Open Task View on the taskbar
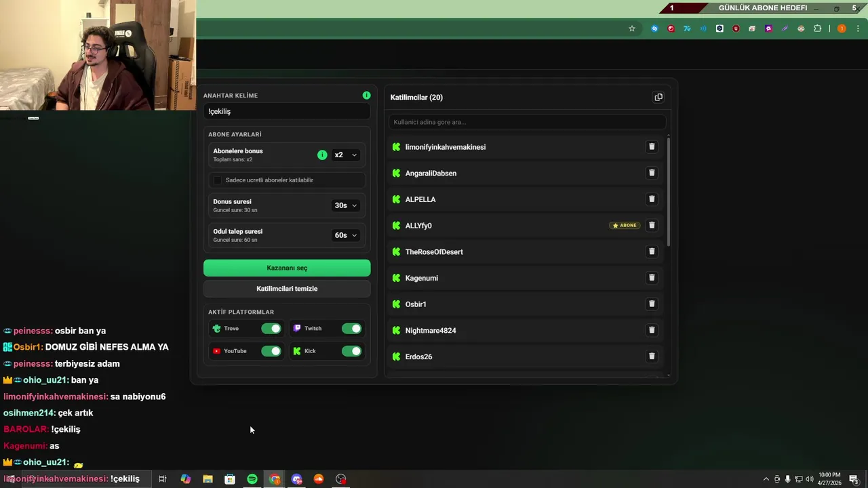 click(x=163, y=479)
